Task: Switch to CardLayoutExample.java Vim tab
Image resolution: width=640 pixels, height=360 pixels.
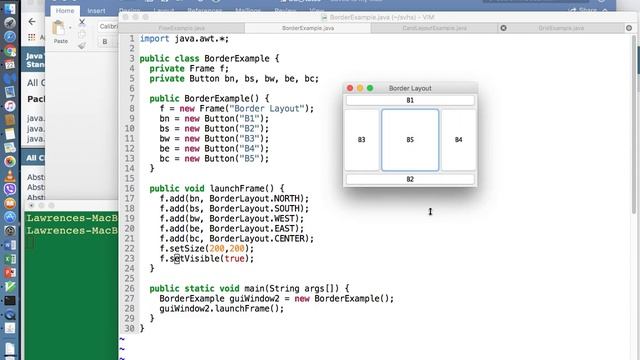Action: [434, 28]
